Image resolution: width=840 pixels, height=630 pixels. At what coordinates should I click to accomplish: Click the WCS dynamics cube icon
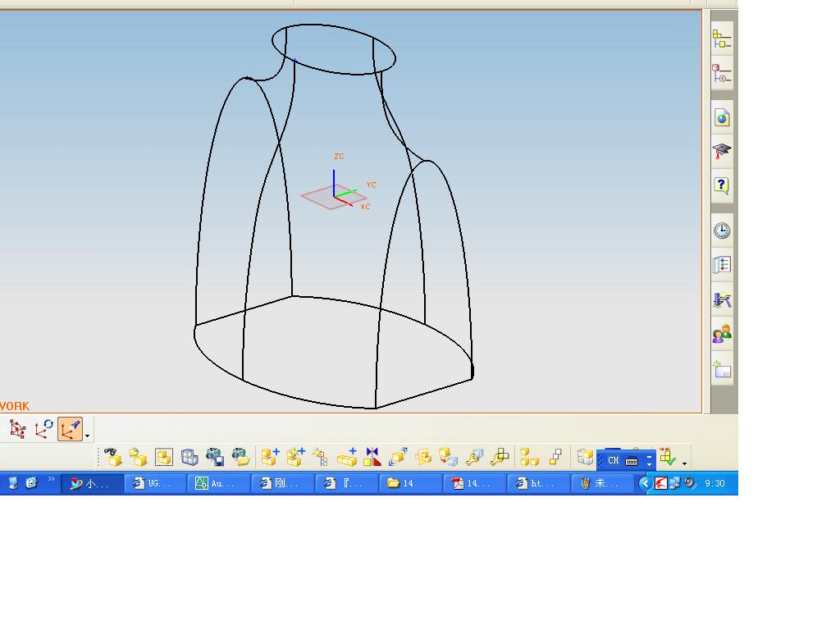18,429
